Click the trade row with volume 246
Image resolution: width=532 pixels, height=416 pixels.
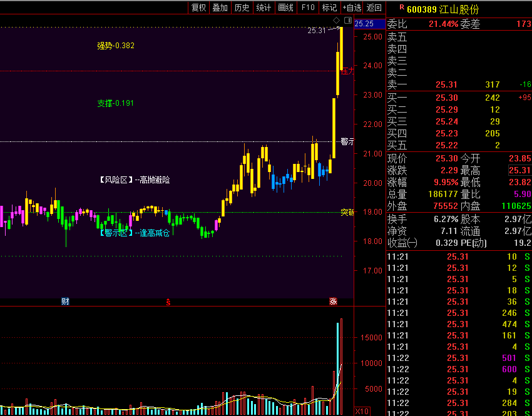click(459, 313)
